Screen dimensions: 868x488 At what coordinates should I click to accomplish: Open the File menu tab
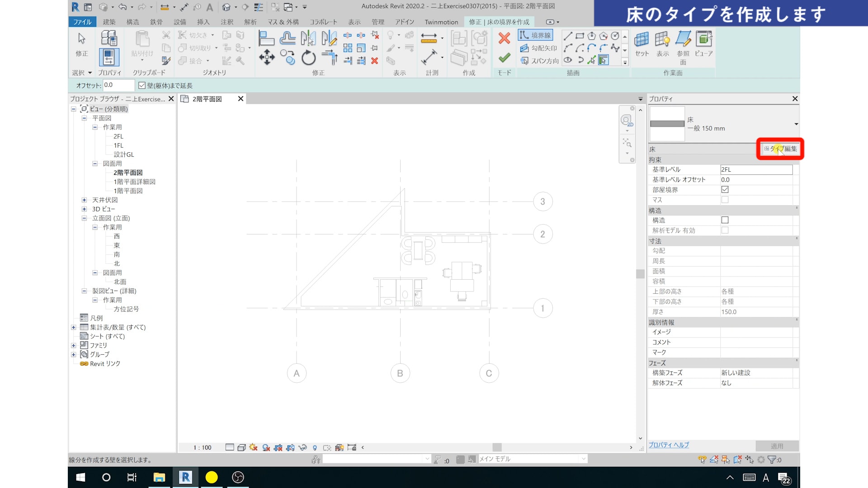[x=82, y=22]
